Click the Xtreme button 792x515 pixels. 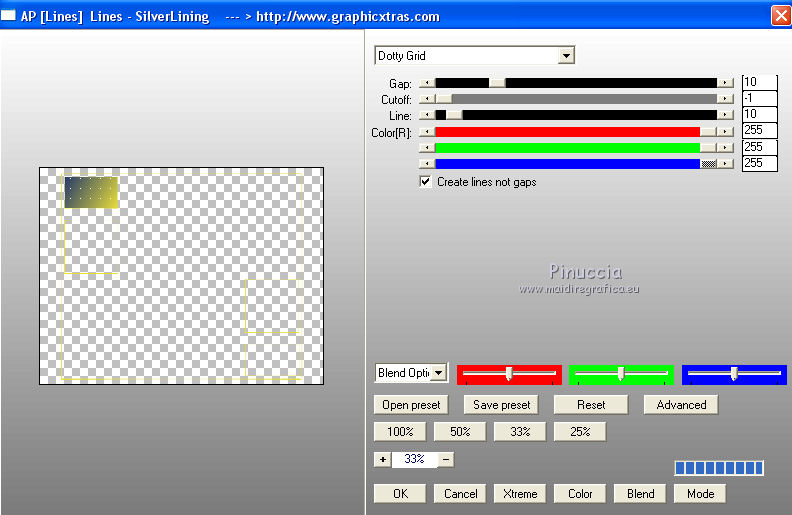point(520,494)
